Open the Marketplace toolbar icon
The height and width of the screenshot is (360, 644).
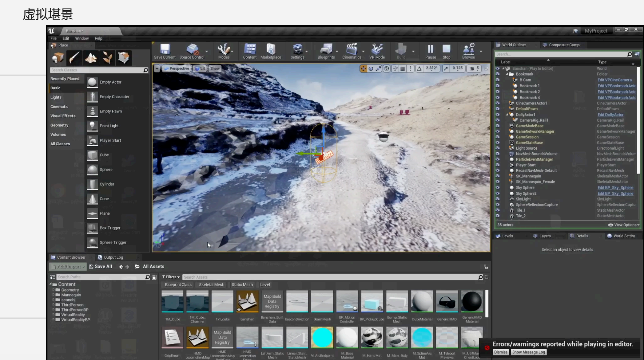click(x=271, y=51)
